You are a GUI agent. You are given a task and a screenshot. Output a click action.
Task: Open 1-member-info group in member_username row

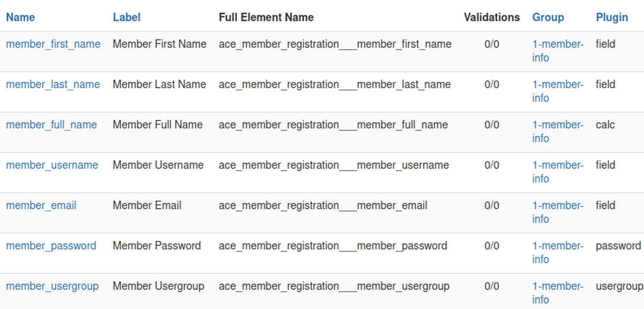pos(557,166)
